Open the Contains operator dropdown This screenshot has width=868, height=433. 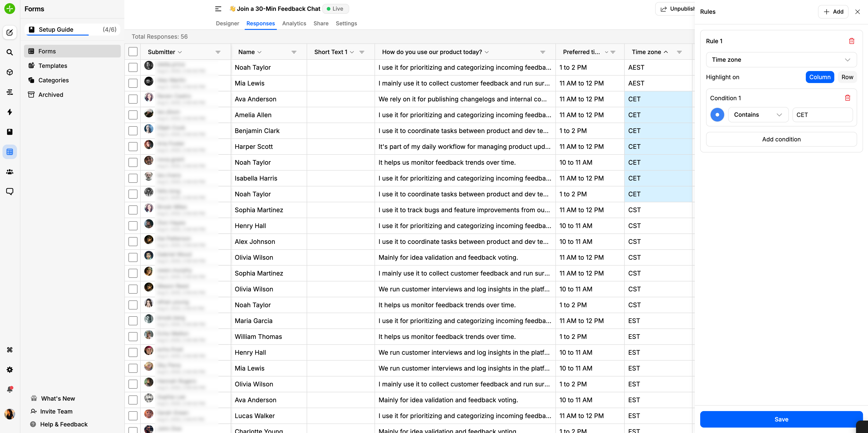click(758, 115)
